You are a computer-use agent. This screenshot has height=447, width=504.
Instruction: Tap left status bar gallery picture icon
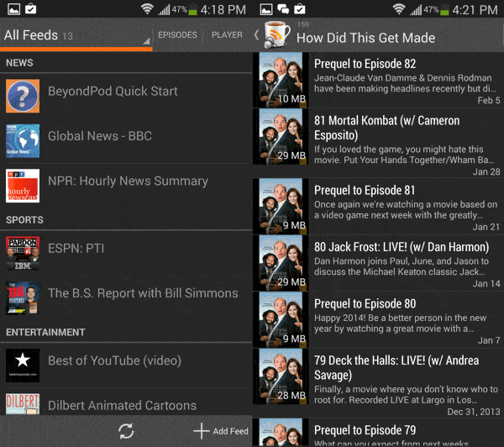(13, 9)
